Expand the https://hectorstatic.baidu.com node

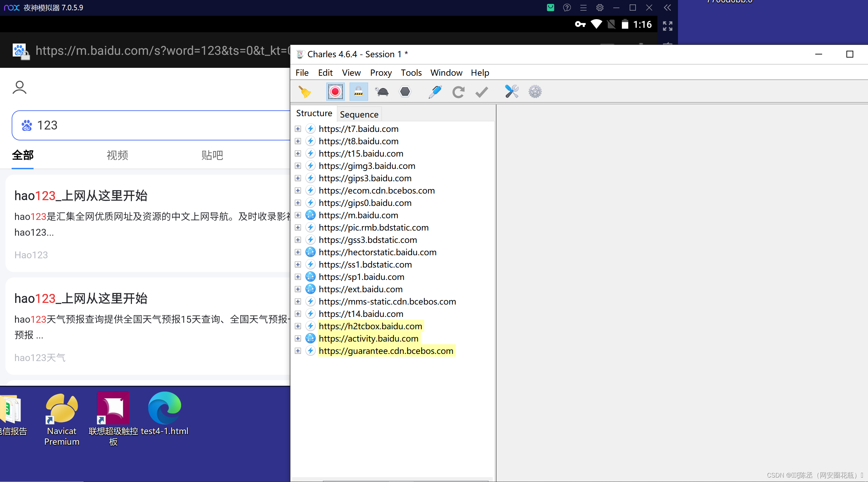[x=298, y=252]
